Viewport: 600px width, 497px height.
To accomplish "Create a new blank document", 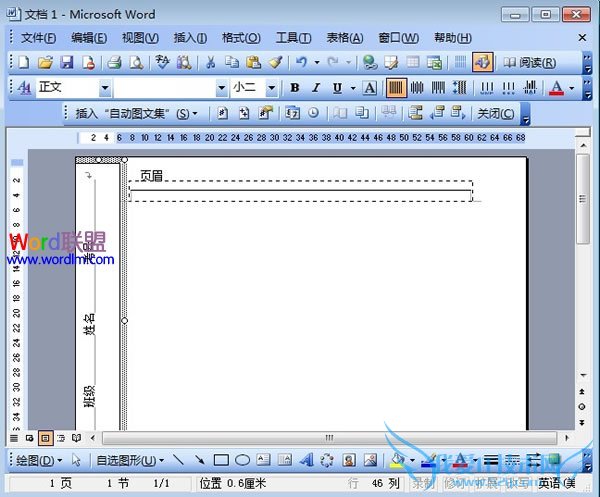I will pyautogui.click(x=24, y=62).
